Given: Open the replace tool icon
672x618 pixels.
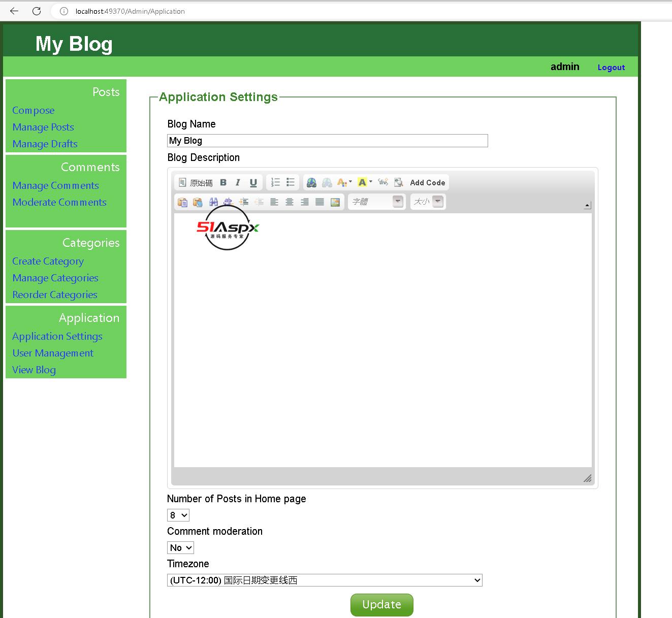Looking at the screenshot, I should click(228, 202).
